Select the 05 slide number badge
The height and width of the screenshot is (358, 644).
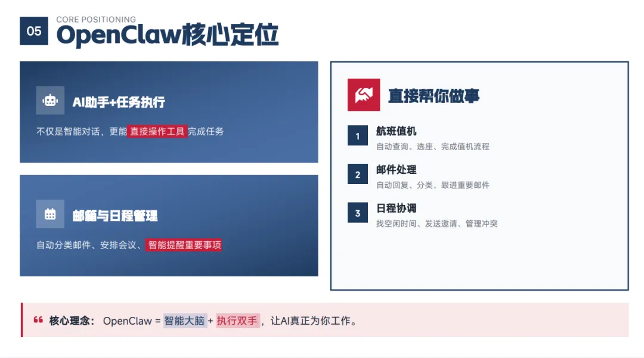pos(34,31)
